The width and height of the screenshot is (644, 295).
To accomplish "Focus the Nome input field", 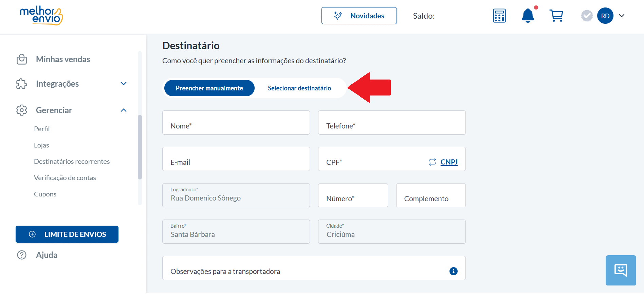I will 236,122.
